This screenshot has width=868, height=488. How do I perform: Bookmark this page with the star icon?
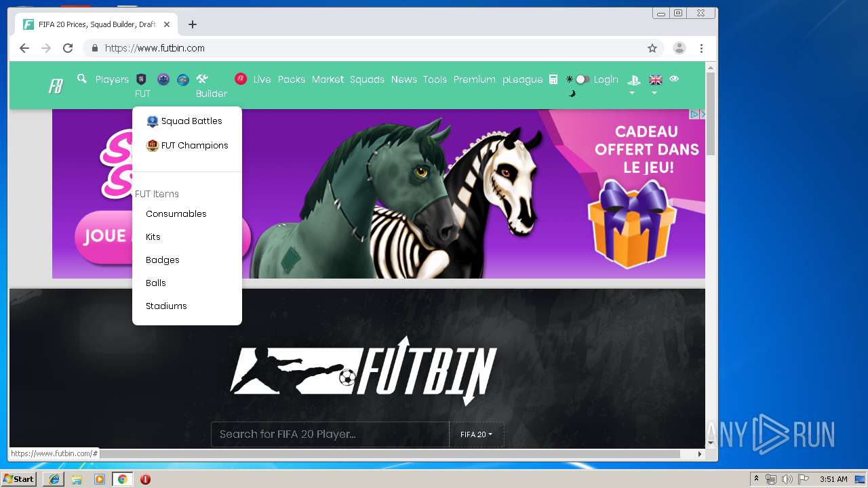pyautogui.click(x=652, y=48)
